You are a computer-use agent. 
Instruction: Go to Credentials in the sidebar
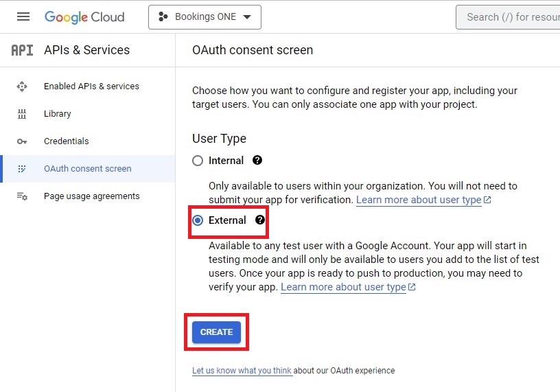tap(67, 141)
